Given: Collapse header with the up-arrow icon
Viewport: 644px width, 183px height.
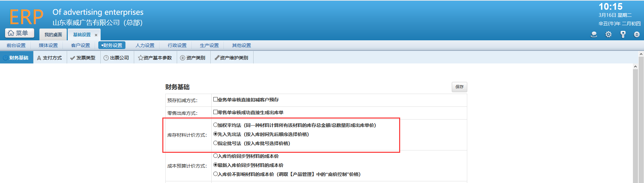Looking at the screenshot, I should (x=637, y=34).
